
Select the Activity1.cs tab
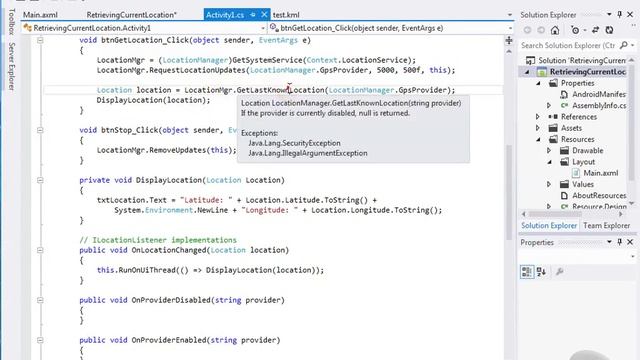click(x=225, y=15)
